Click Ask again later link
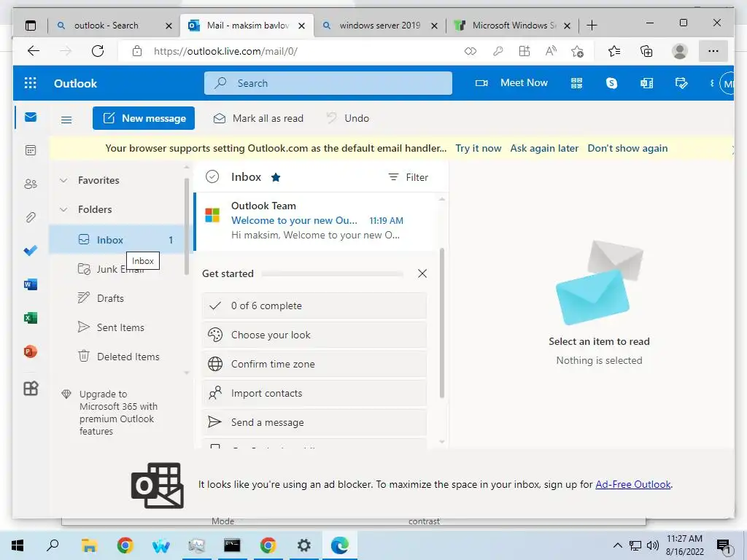This screenshot has width=747, height=560. point(544,148)
